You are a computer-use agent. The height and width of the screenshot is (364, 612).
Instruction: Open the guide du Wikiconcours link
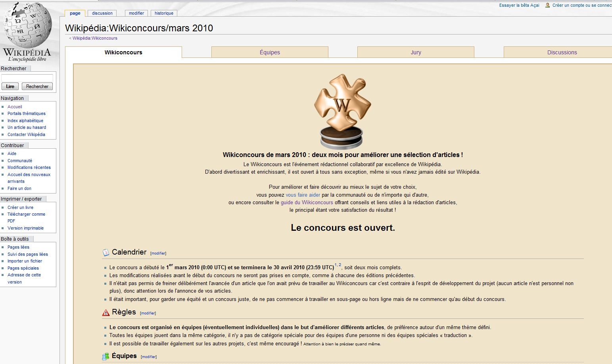coord(307,202)
